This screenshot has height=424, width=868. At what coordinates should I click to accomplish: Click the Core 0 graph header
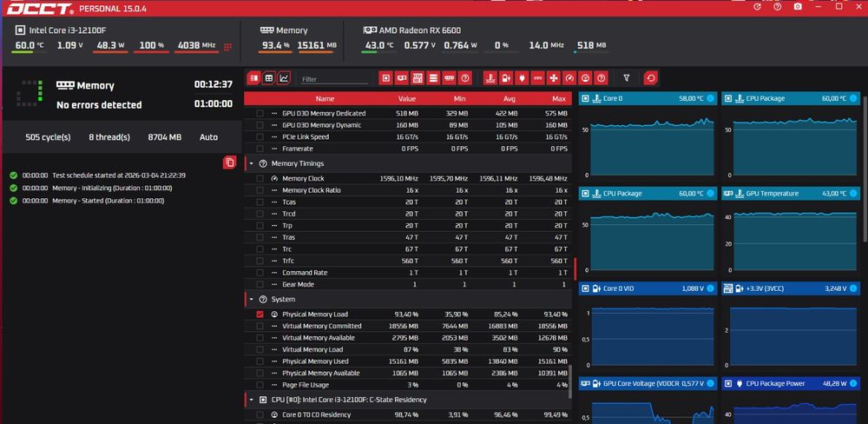point(648,99)
